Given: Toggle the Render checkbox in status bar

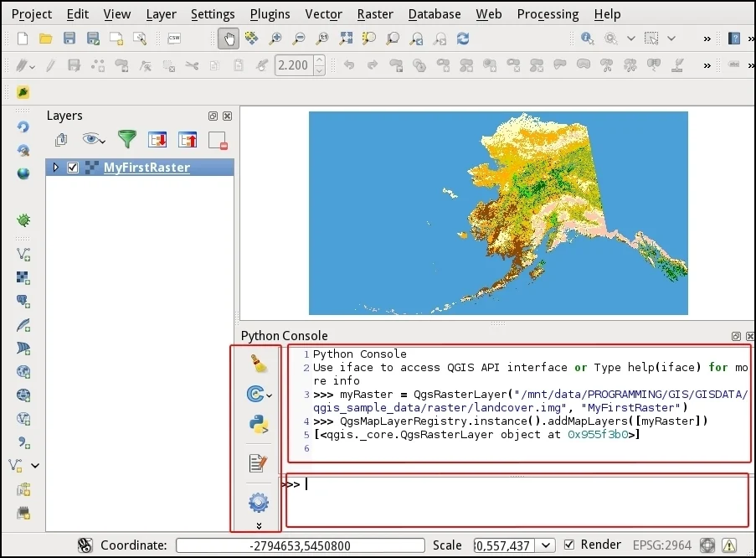Looking at the screenshot, I should click(x=570, y=545).
